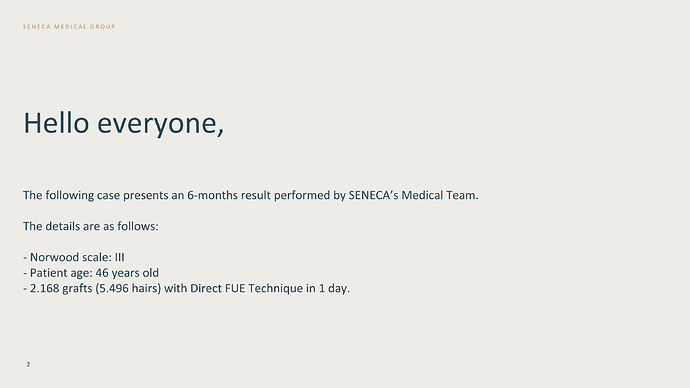Click the 'Patient age' label
690x388 pixels.
pos(59,273)
